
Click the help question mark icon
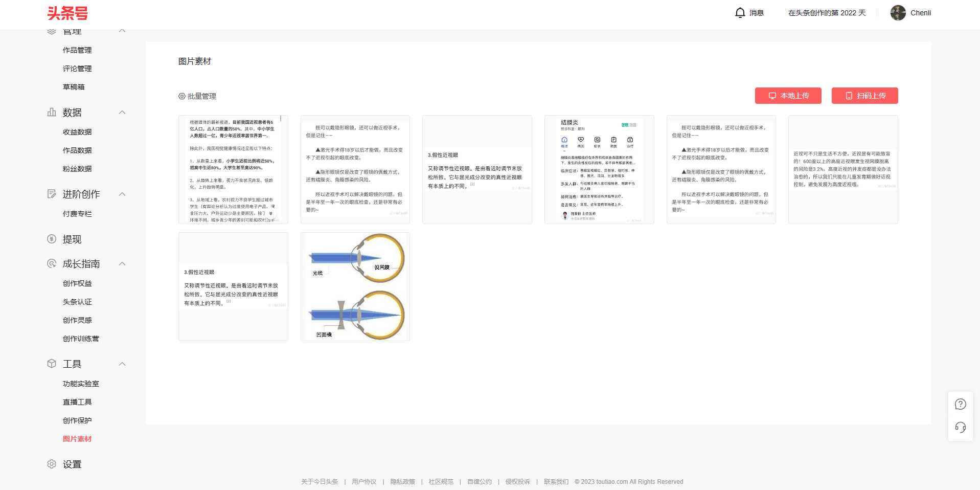click(960, 404)
